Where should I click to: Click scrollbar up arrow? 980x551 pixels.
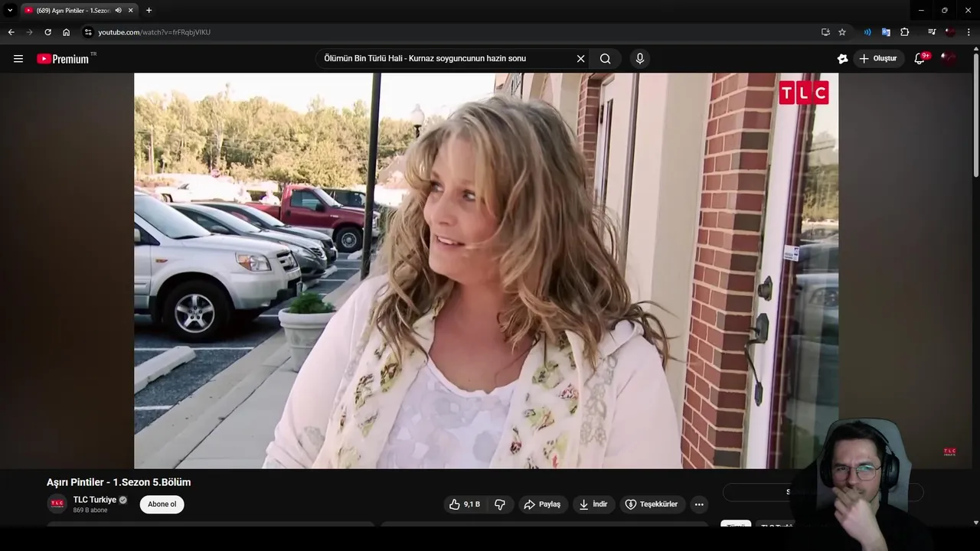(975, 48)
